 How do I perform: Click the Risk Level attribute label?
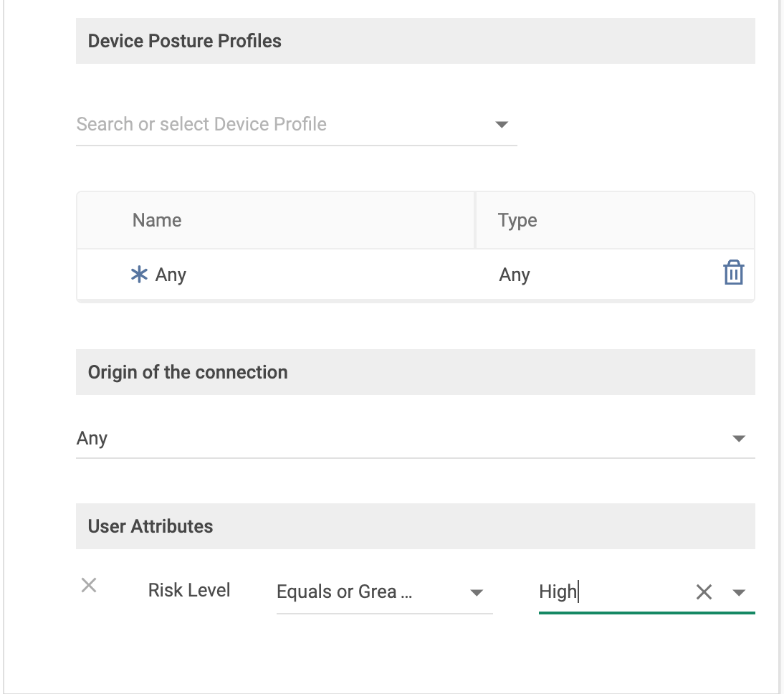[x=189, y=591]
